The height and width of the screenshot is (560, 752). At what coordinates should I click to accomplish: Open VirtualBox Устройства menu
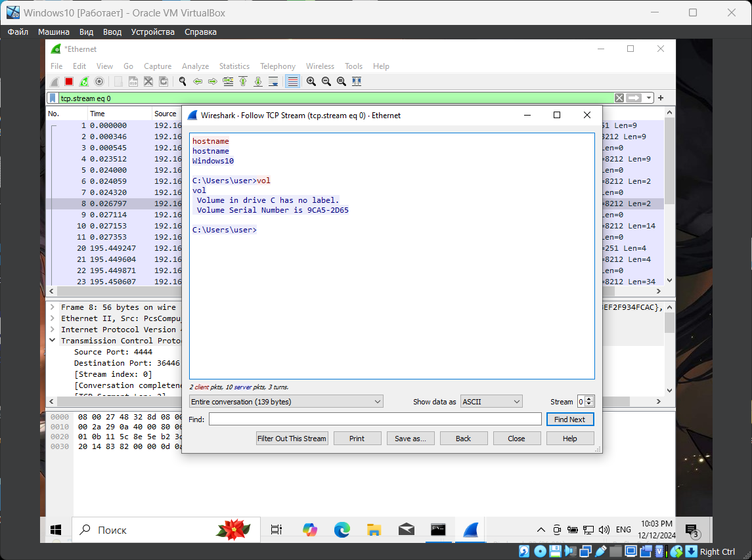coord(152,32)
